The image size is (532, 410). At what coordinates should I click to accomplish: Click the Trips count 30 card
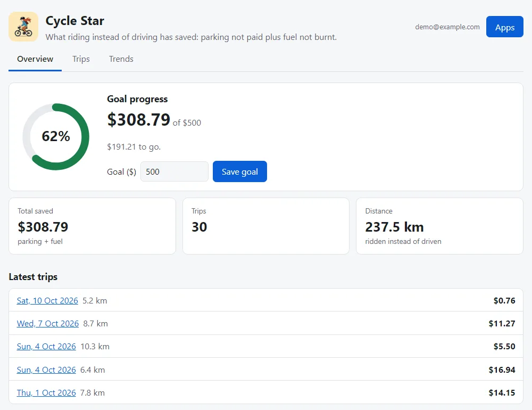[266, 226]
